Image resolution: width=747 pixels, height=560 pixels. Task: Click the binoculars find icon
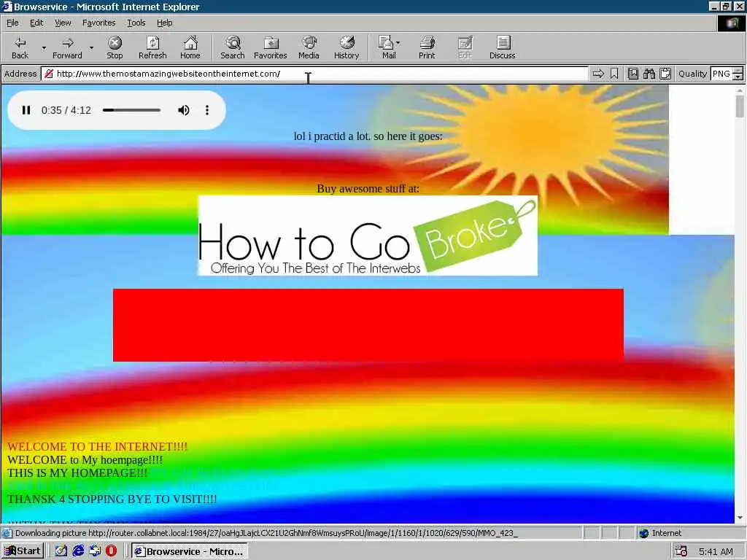pyautogui.click(x=649, y=74)
